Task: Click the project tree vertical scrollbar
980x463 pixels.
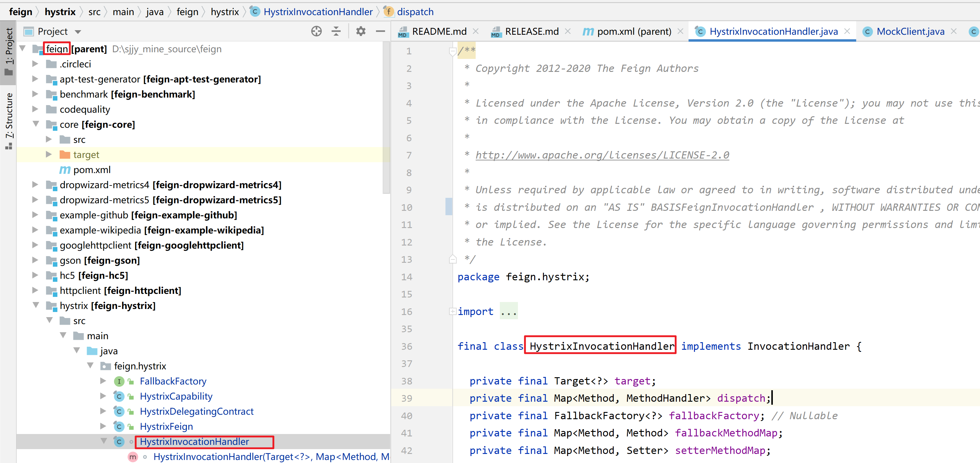Action: click(386, 118)
